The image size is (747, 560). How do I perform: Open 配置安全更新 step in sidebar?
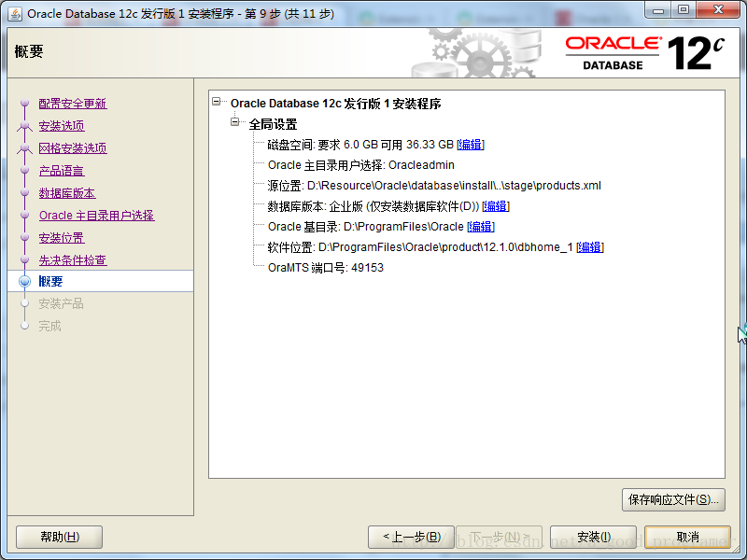pyautogui.click(x=73, y=104)
